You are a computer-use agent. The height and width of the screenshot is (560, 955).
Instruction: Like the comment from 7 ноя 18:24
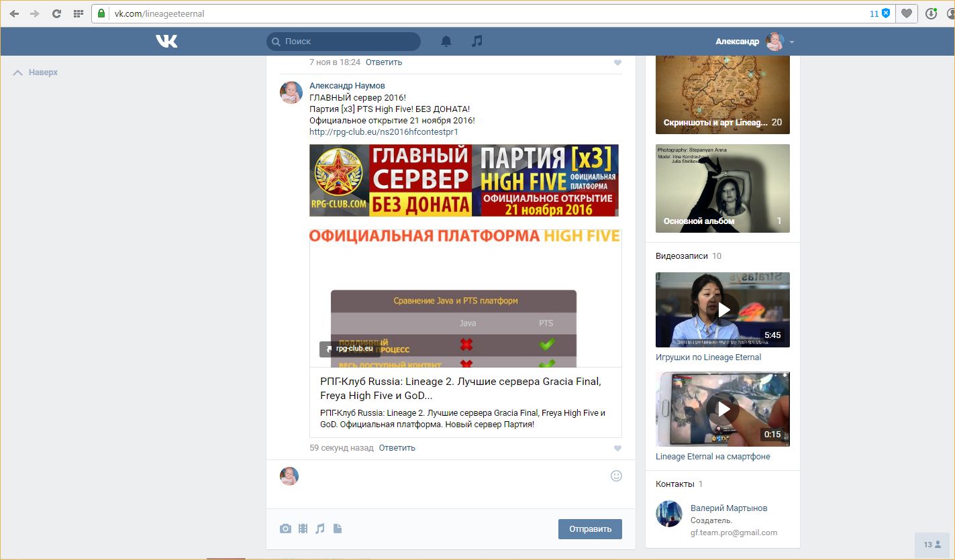click(617, 62)
